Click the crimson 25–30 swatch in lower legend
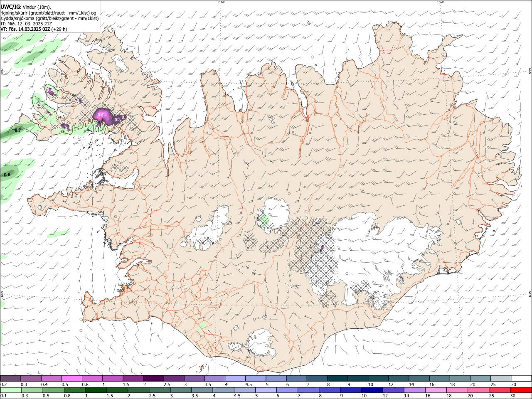The image size is (532, 399). coord(500,390)
